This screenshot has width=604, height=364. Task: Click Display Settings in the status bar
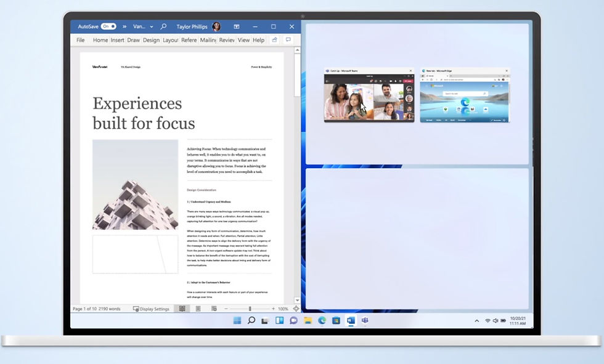pyautogui.click(x=151, y=309)
